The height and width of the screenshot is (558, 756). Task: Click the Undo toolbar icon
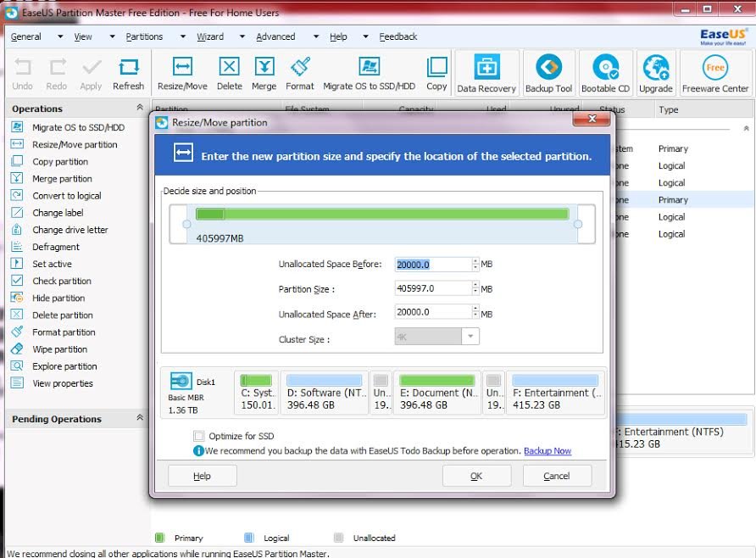pos(23,66)
